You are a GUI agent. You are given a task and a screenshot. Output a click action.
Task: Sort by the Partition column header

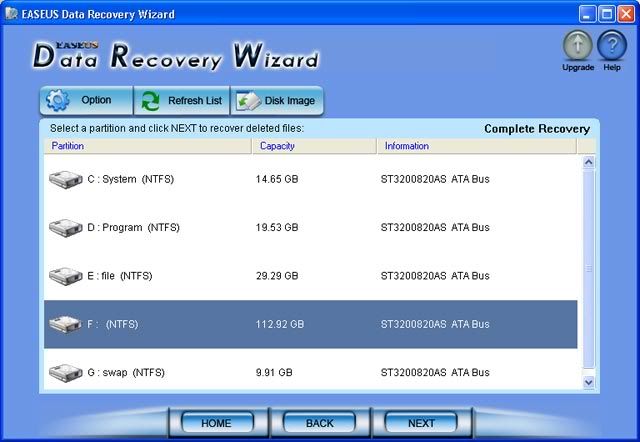[148, 146]
